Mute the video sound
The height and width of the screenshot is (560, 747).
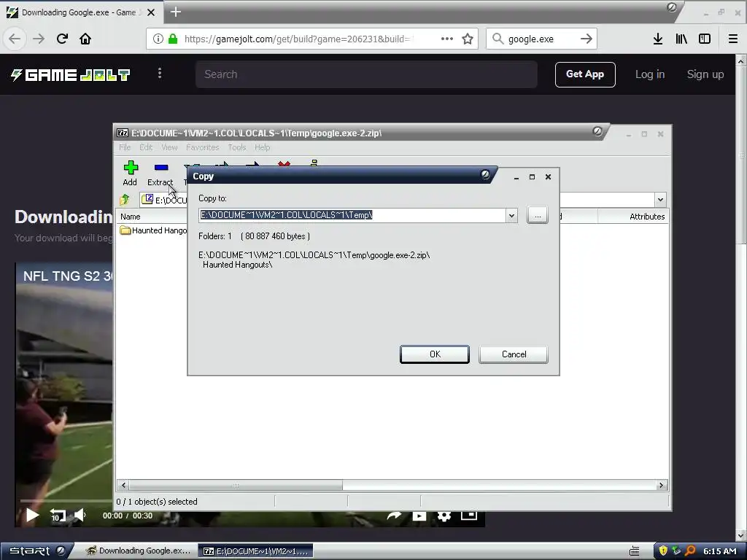click(80, 516)
